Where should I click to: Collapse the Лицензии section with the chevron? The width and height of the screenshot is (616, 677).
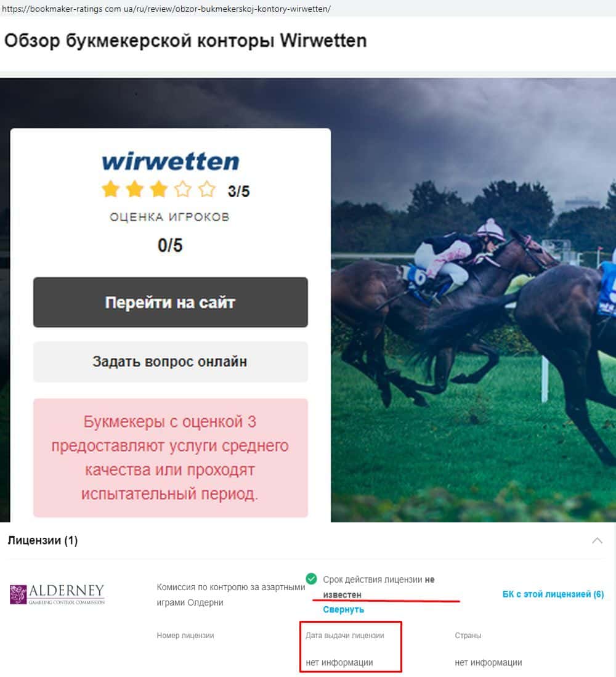coord(597,541)
